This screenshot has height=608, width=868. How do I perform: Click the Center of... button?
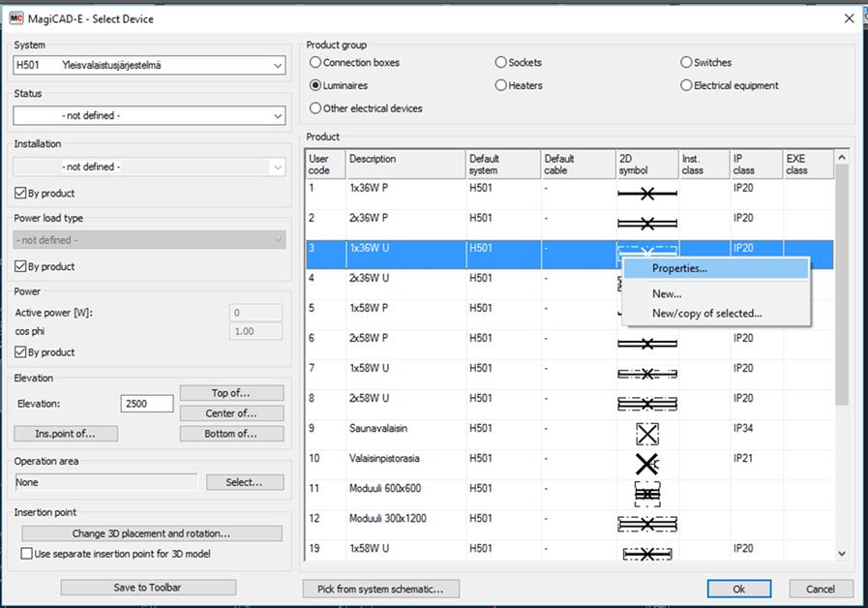pyautogui.click(x=231, y=413)
